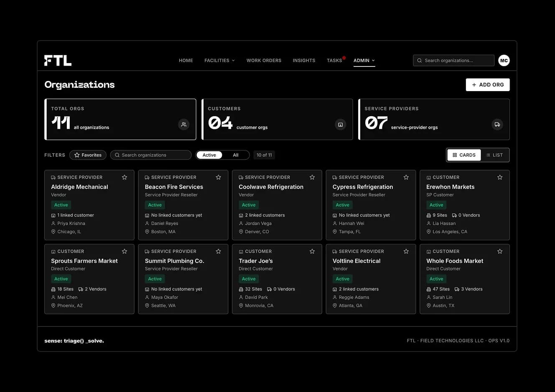Screen dimensions: 555x392
Task: Click the location pin beside Atlanta, GA
Action: tap(335, 305)
